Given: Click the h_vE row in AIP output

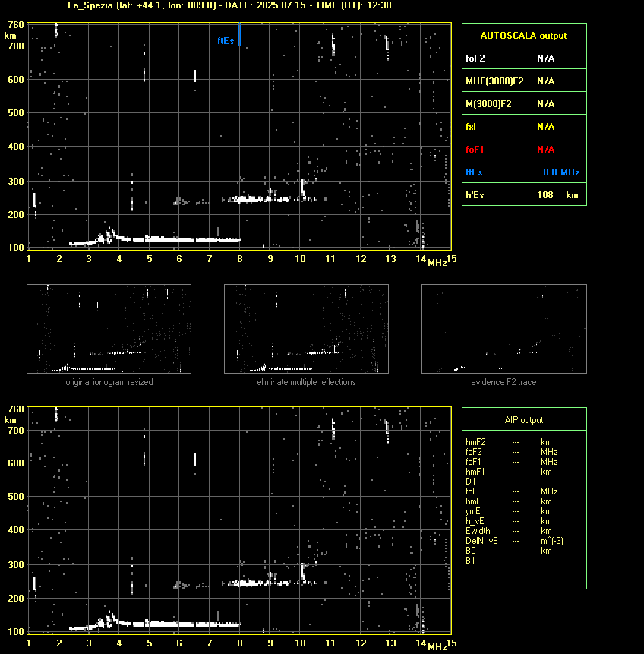Looking at the screenshot, I should (509, 521).
